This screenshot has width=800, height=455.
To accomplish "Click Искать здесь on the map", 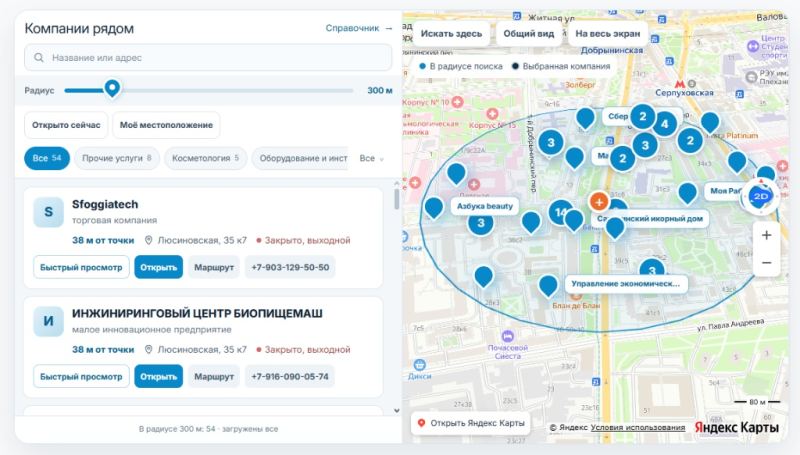I will (x=451, y=34).
